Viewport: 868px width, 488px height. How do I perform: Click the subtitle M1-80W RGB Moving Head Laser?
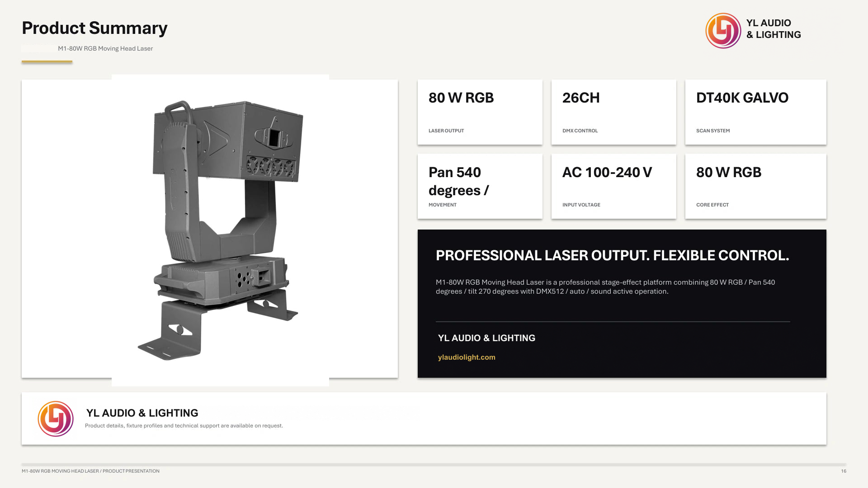[x=105, y=48]
